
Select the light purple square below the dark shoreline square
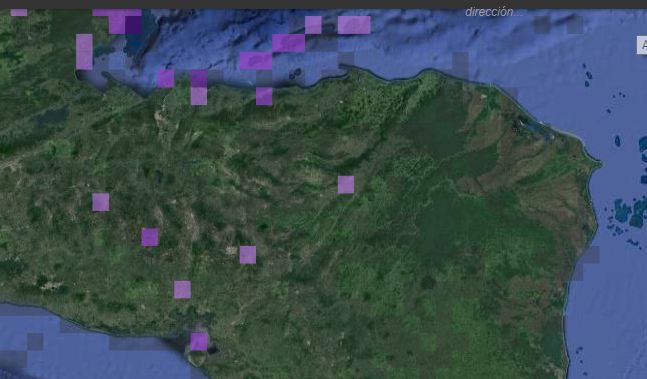199,96
